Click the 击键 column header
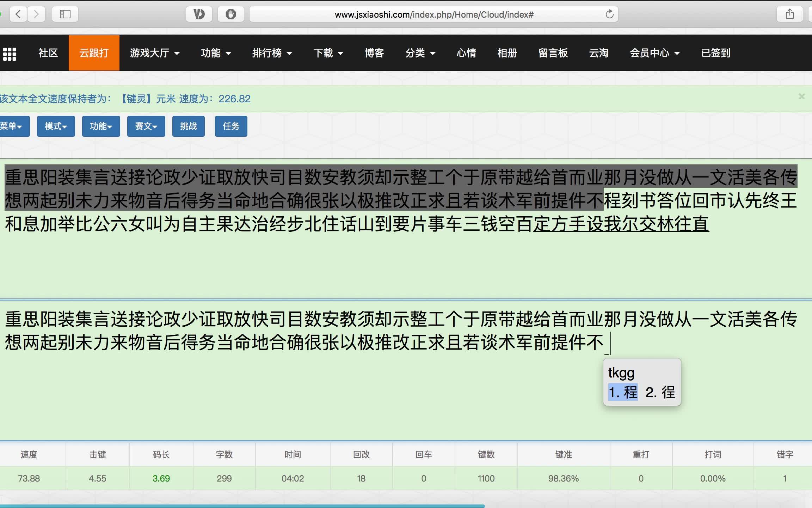812x508 pixels. (x=98, y=454)
